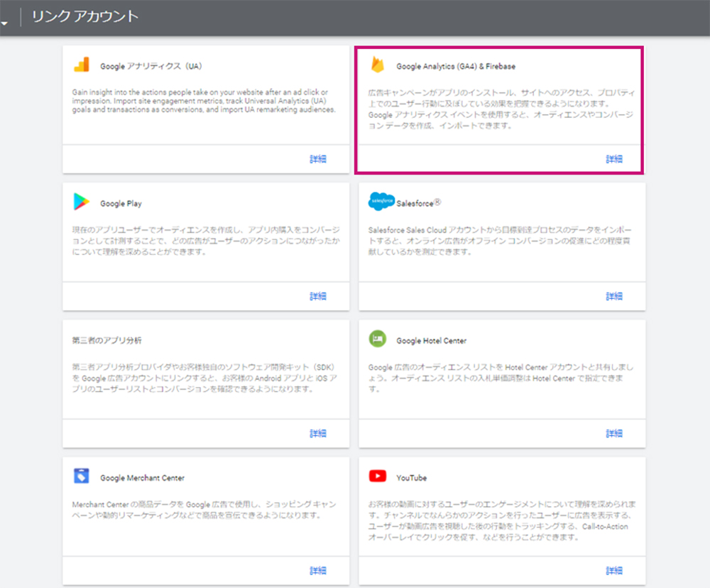Click the Firebase flame icon

pyautogui.click(x=378, y=65)
